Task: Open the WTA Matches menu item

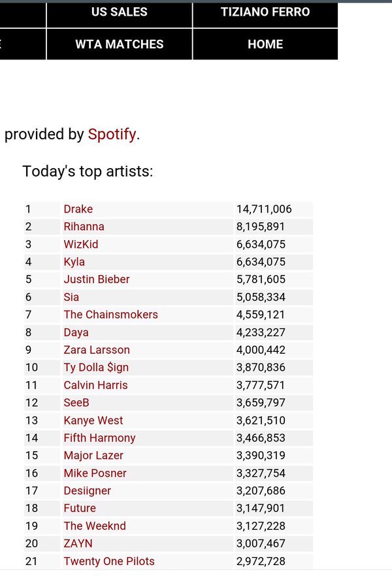Action: point(120,44)
